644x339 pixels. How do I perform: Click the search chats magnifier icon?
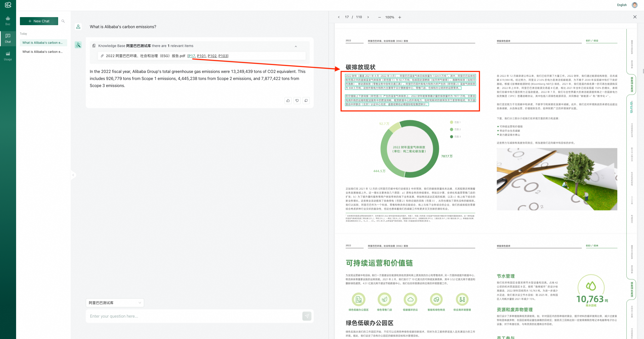(63, 21)
